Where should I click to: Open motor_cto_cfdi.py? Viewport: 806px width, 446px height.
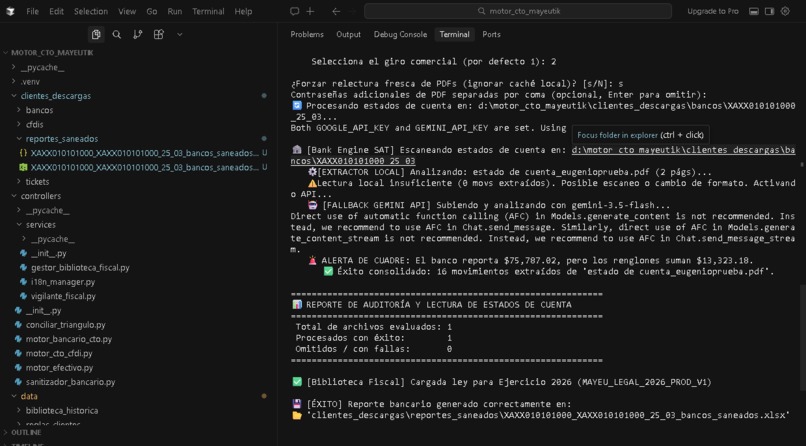tap(59, 354)
